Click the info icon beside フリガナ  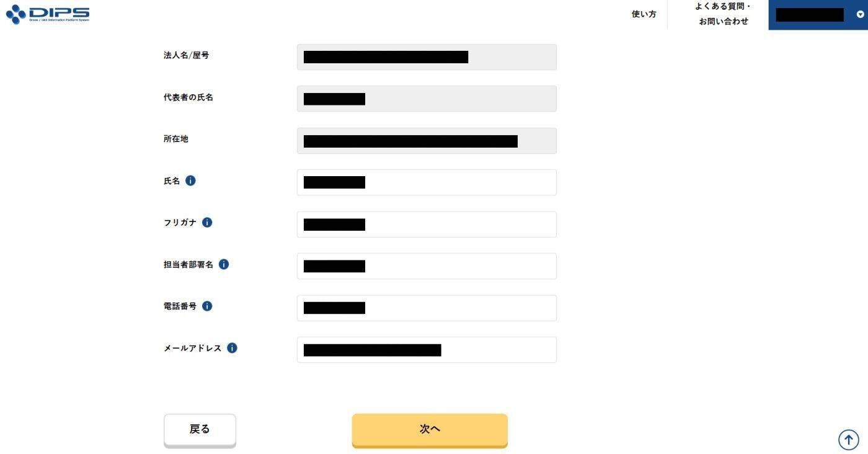coord(207,222)
